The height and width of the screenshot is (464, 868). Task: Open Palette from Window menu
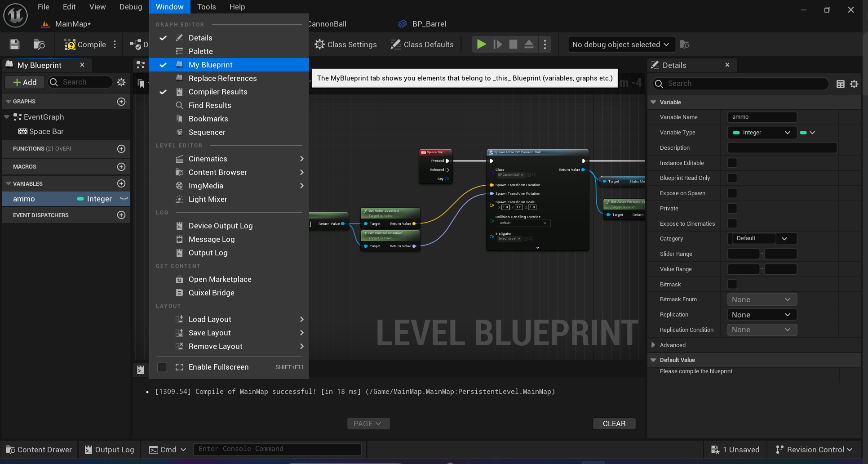click(229, 51)
